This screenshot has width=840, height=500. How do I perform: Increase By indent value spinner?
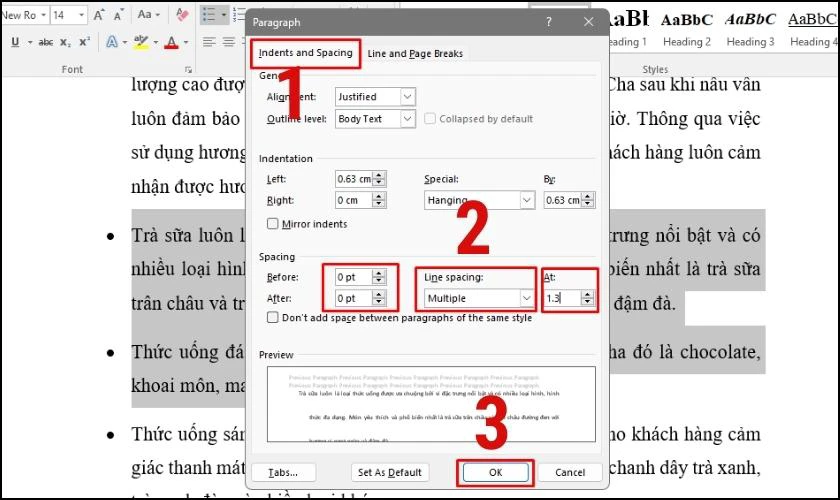click(x=588, y=196)
